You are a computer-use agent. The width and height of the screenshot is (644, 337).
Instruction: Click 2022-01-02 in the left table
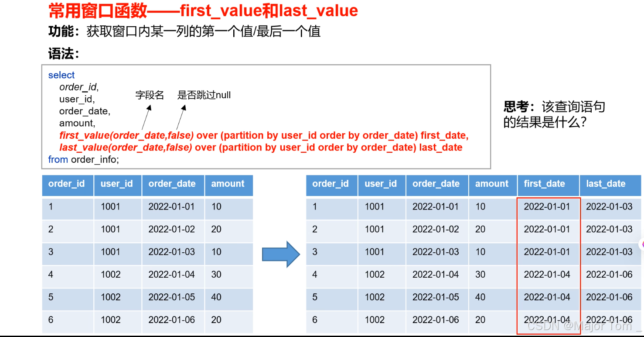171,230
